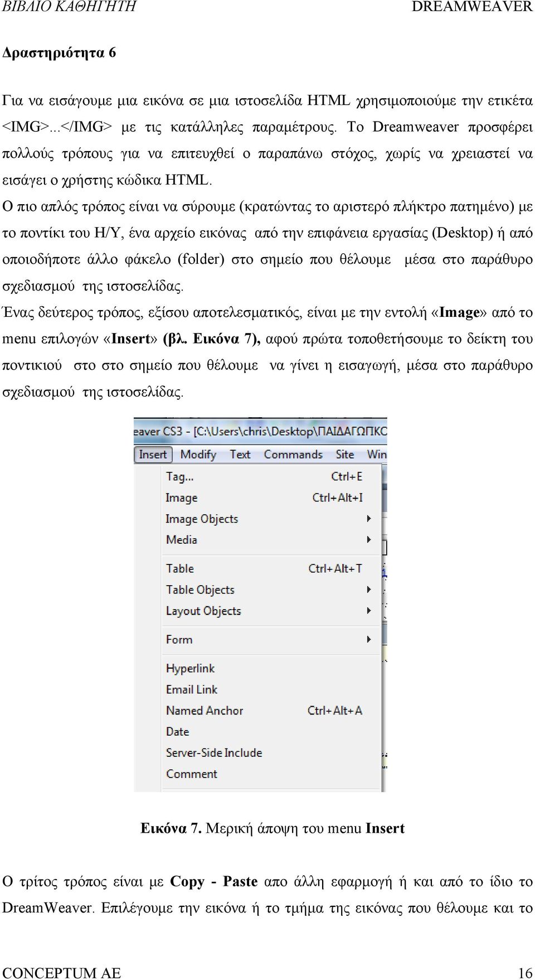Open the Commands menu
Image resolution: width=535 pixels, height=980 pixels.
pyautogui.click(x=293, y=455)
